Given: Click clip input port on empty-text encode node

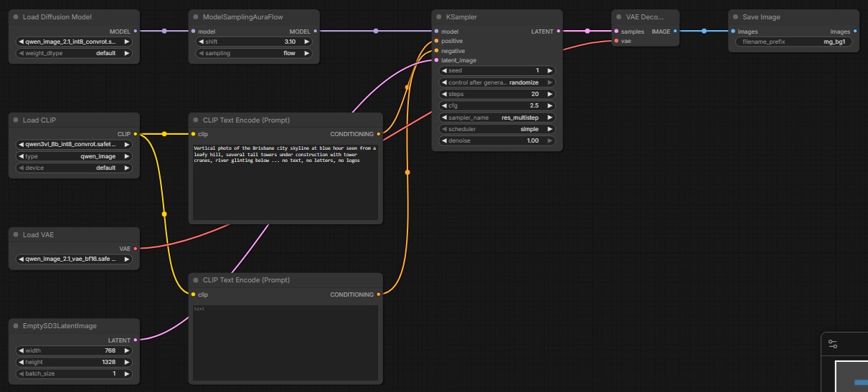Looking at the screenshot, I should click(193, 295).
